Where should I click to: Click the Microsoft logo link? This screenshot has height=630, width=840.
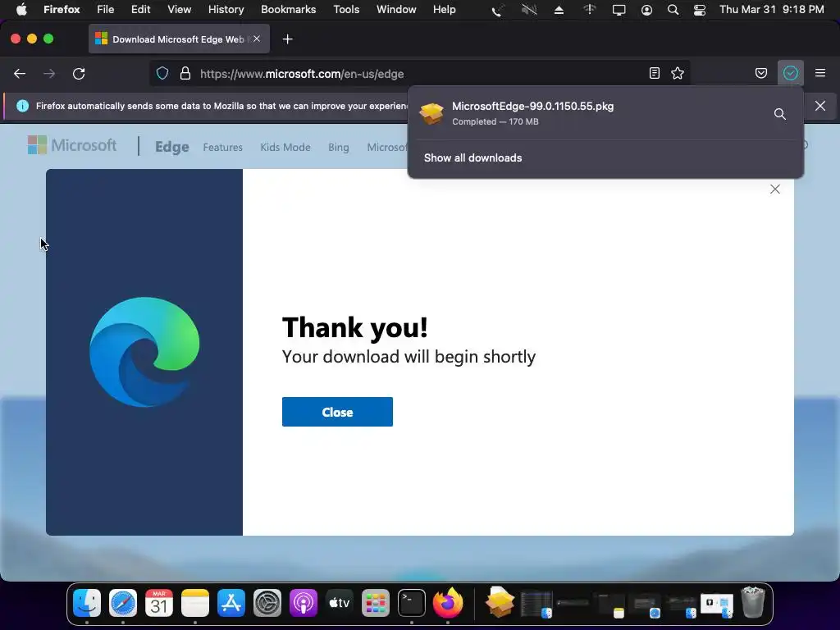pos(72,145)
